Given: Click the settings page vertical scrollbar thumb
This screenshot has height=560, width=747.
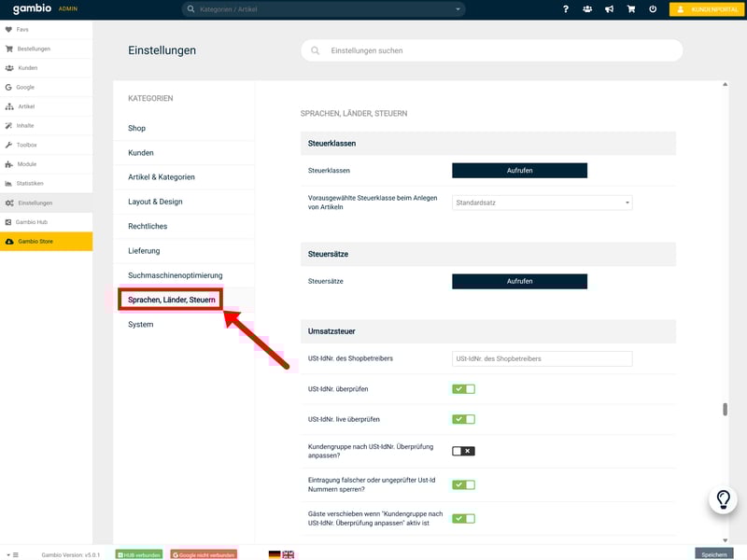Looking at the screenshot, I should tap(725, 410).
